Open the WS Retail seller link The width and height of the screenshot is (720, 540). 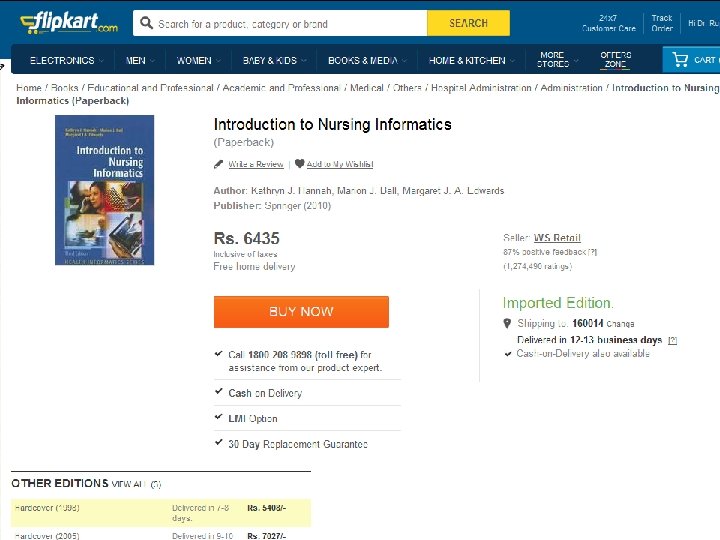tap(557, 238)
